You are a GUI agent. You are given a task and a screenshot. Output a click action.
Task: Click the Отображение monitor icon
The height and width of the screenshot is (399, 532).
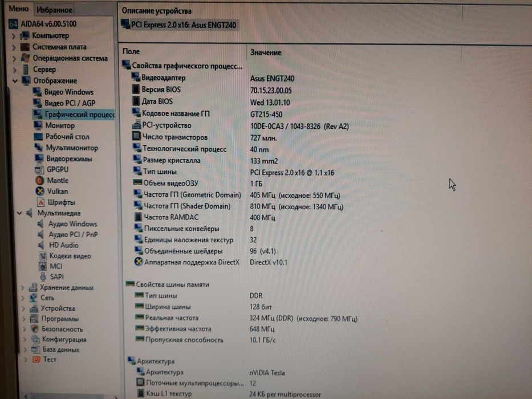click(x=26, y=81)
